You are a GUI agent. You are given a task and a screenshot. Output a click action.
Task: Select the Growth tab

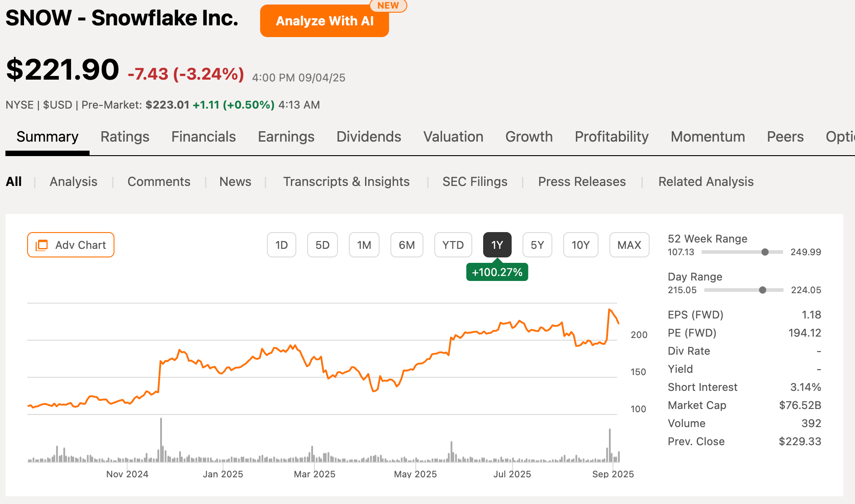tap(529, 137)
